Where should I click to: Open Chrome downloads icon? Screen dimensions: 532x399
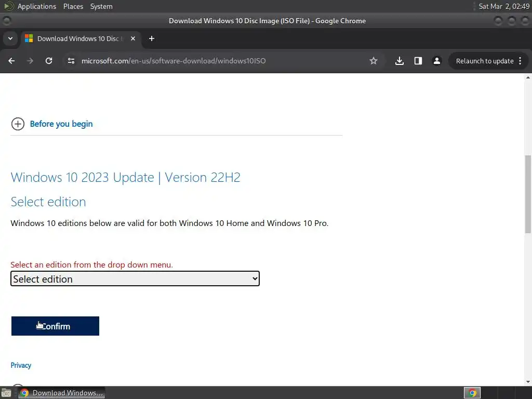(400, 61)
